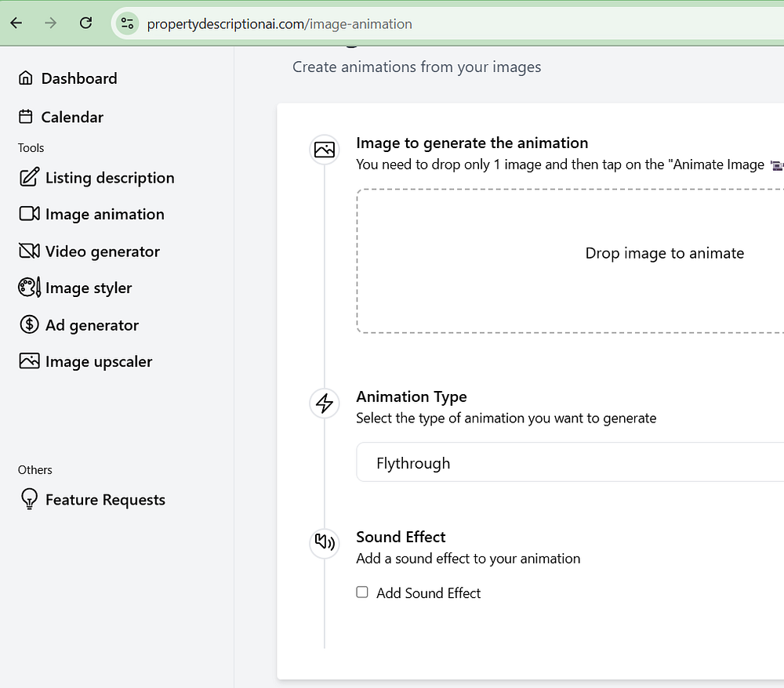This screenshot has width=784, height=688.
Task: Click the Listing description pencil icon
Action: tap(28, 178)
